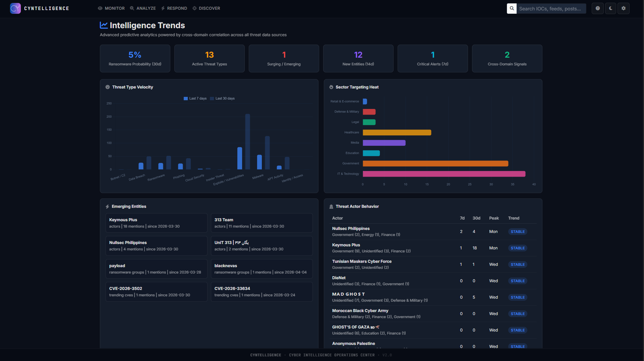
Task: Click STABLE badge for Keymous Plus
Action: (518, 248)
